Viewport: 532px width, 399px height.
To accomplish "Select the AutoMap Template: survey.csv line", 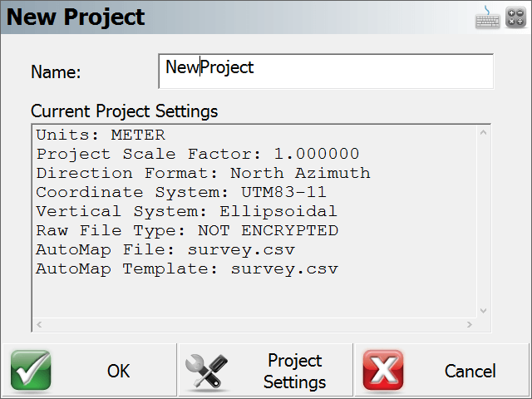I will click(x=187, y=269).
